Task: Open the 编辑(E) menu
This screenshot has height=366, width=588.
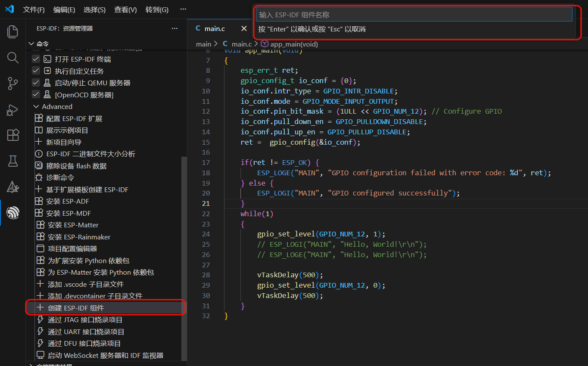Action: [64, 9]
